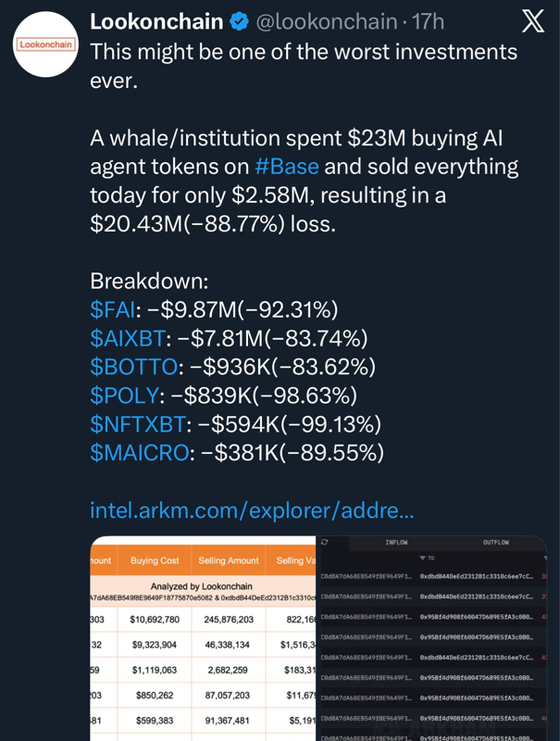Viewport: 560px width, 741px height.
Task: Click the refresh icon in Arkham panel
Action: 325,542
